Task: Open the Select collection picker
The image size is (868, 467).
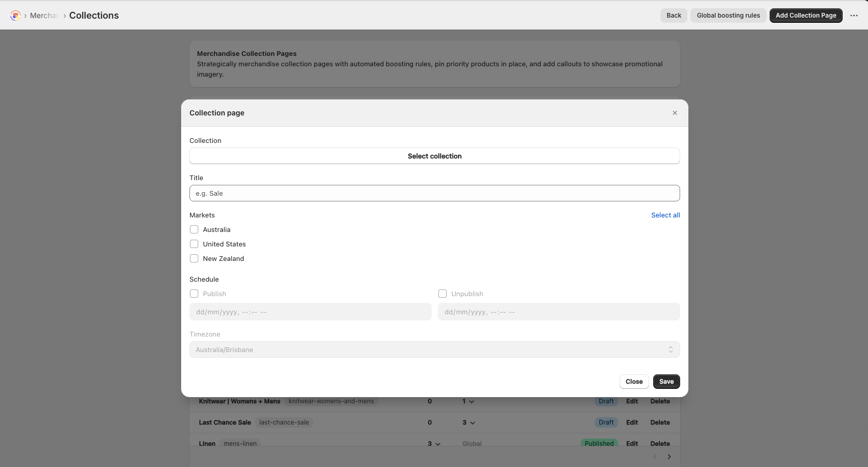Action: (434, 156)
